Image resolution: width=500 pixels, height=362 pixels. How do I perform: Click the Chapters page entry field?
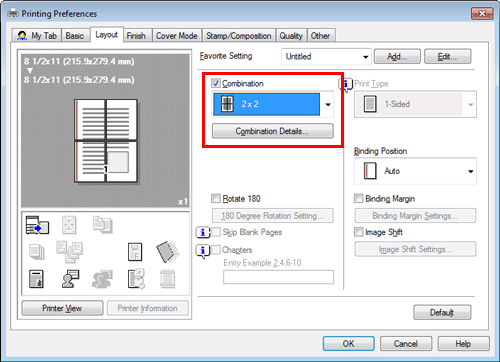tap(278, 277)
